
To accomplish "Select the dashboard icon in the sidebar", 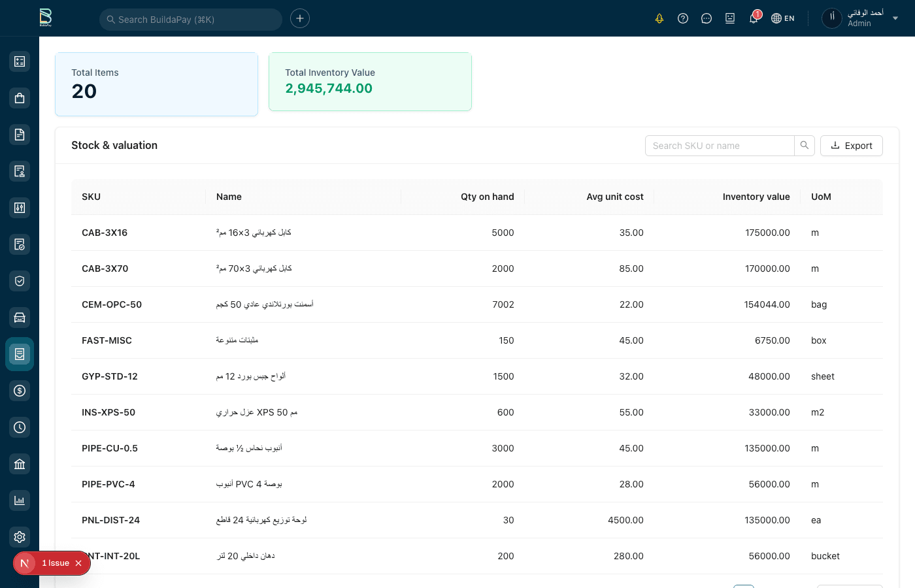I will (19, 61).
